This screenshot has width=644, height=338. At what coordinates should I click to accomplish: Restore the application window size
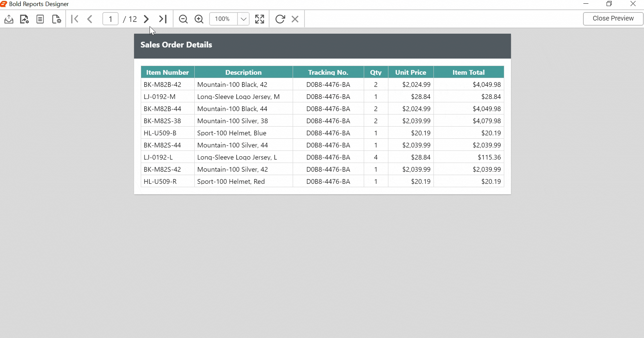click(x=609, y=4)
